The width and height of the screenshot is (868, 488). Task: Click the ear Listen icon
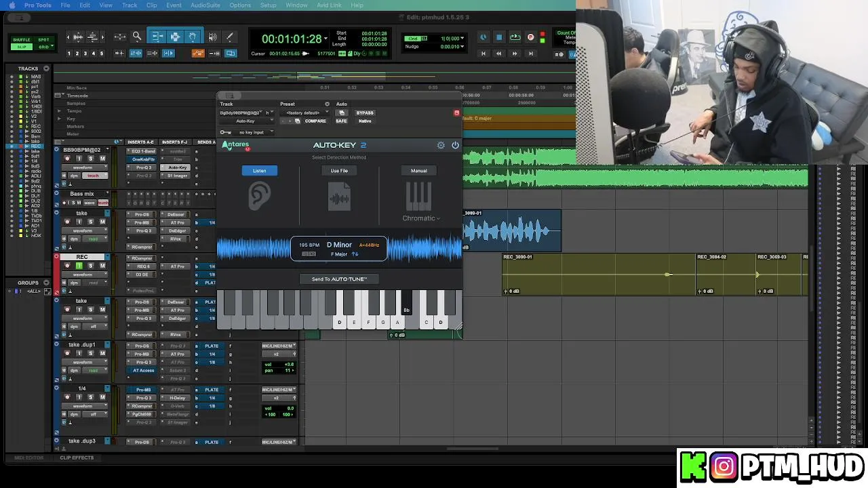(259, 196)
